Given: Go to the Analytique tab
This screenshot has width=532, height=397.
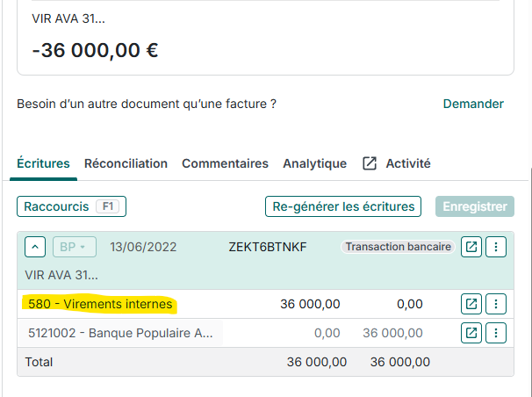Looking at the screenshot, I should click(314, 163).
